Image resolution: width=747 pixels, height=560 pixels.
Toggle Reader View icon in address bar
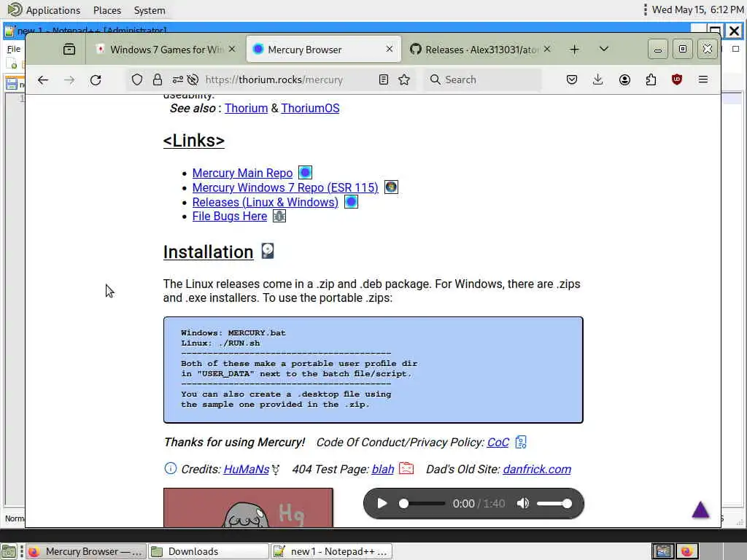coord(384,79)
